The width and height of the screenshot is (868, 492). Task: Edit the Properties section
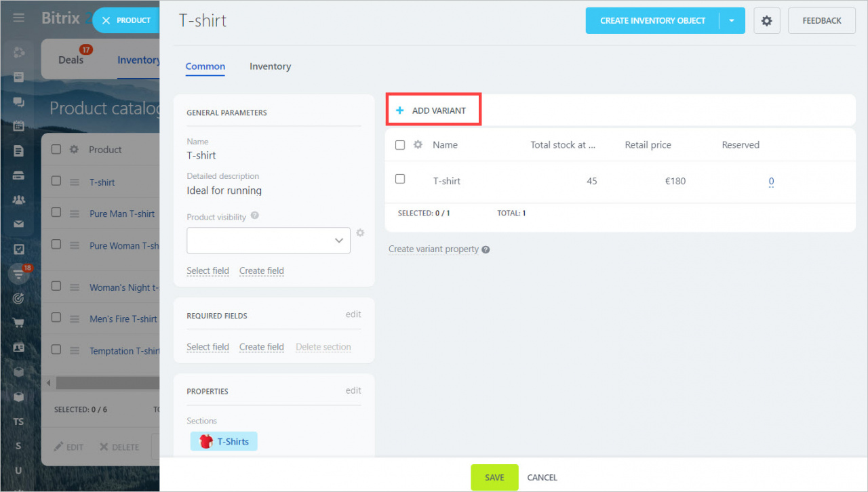353,390
